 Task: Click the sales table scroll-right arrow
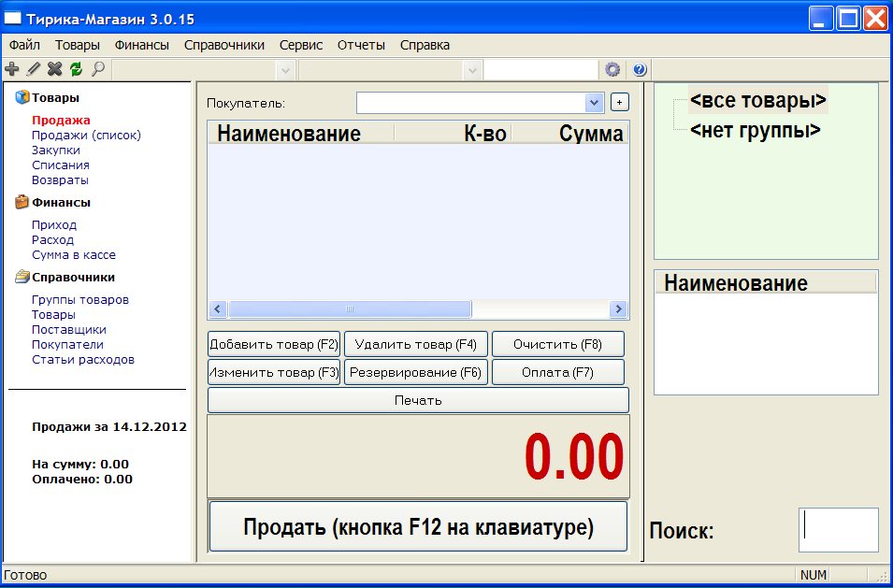point(618,309)
